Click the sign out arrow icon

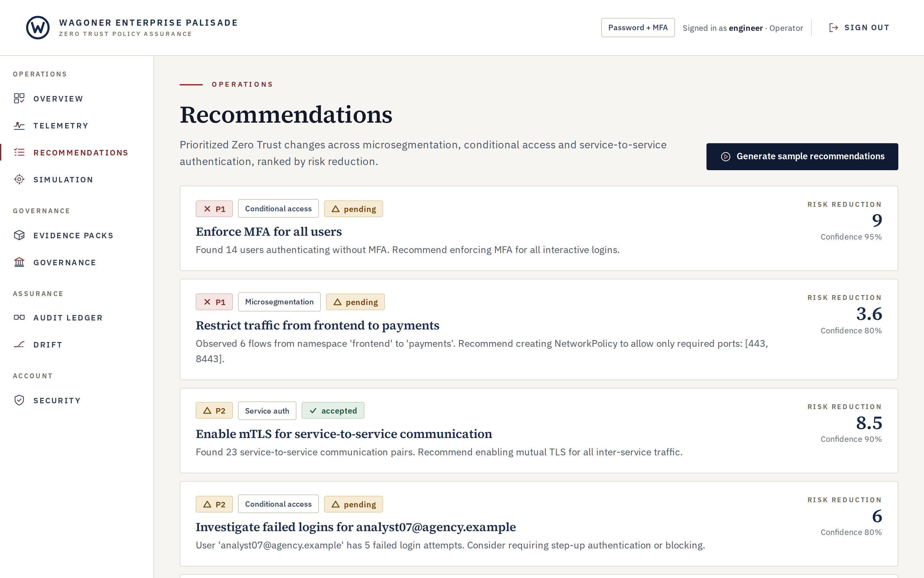point(834,28)
